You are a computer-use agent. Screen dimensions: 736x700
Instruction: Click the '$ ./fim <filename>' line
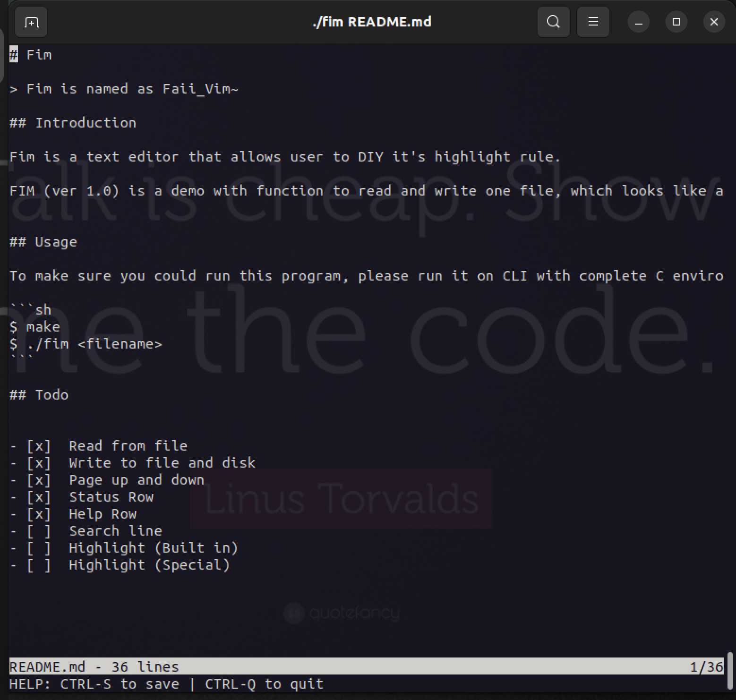86,344
